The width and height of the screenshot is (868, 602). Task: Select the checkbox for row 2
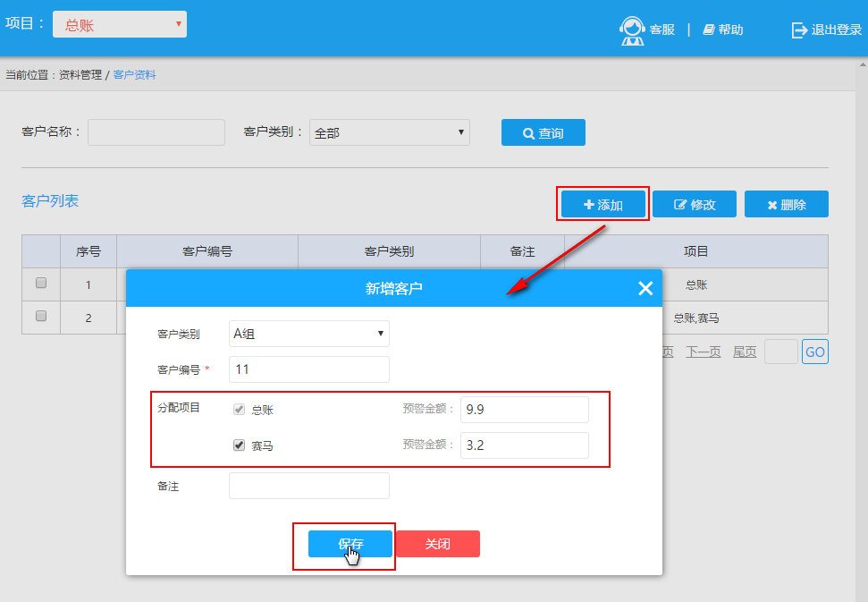point(41,316)
